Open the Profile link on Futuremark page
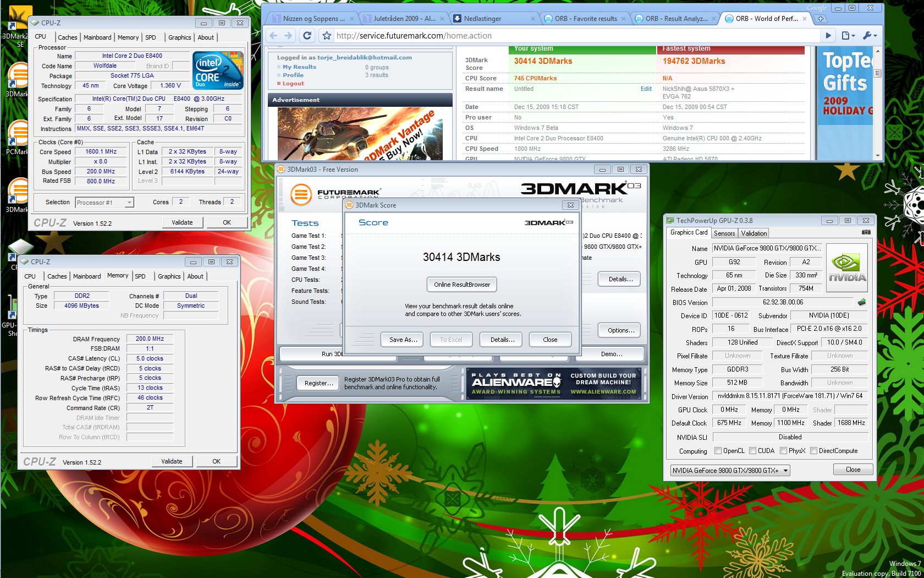 (x=293, y=75)
